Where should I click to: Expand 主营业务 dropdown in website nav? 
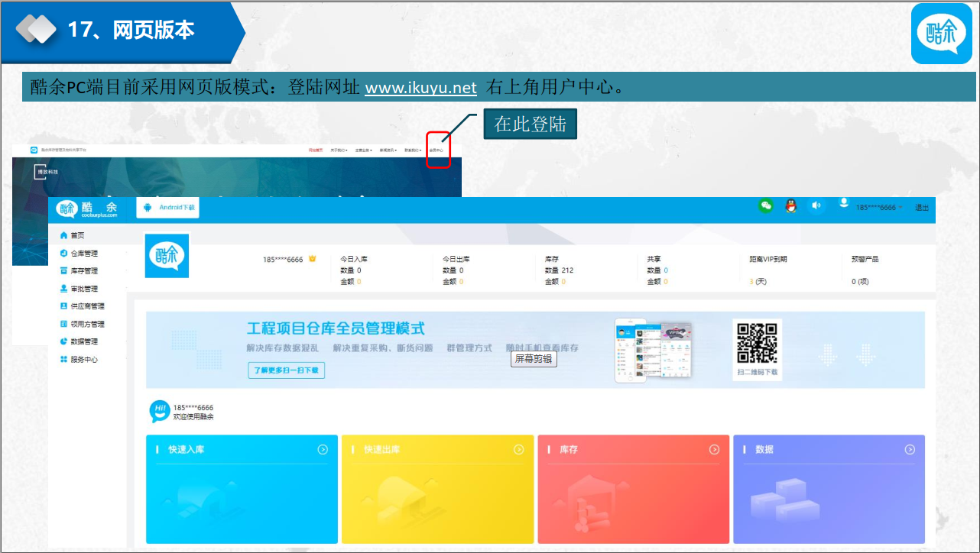363,150
